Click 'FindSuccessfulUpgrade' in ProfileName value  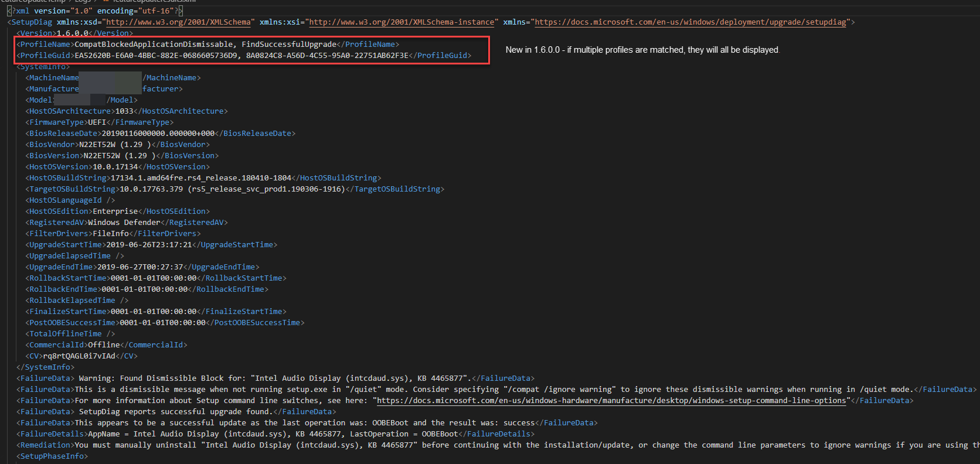click(x=289, y=44)
